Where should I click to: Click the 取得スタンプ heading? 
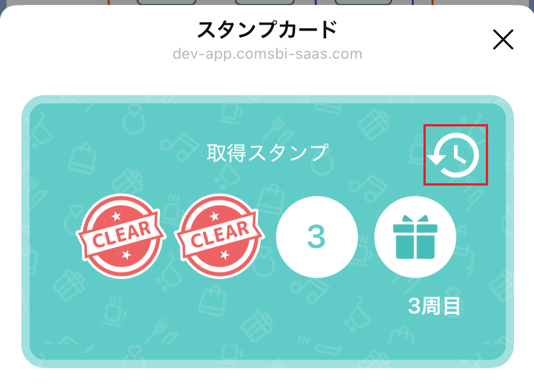tap(267, 153)
